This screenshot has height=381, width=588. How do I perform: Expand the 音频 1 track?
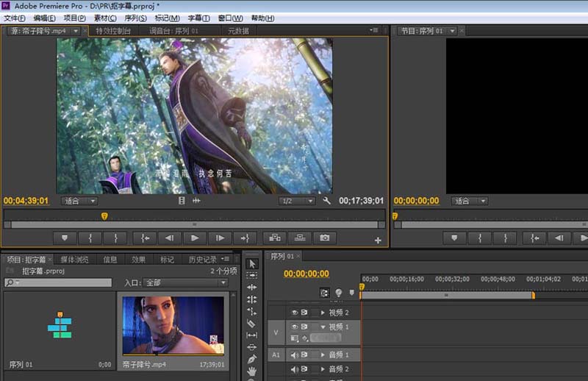(323, 355)
